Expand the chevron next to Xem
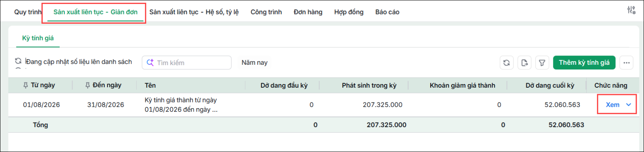Viewport: 644px width, 152px height. 628,105
